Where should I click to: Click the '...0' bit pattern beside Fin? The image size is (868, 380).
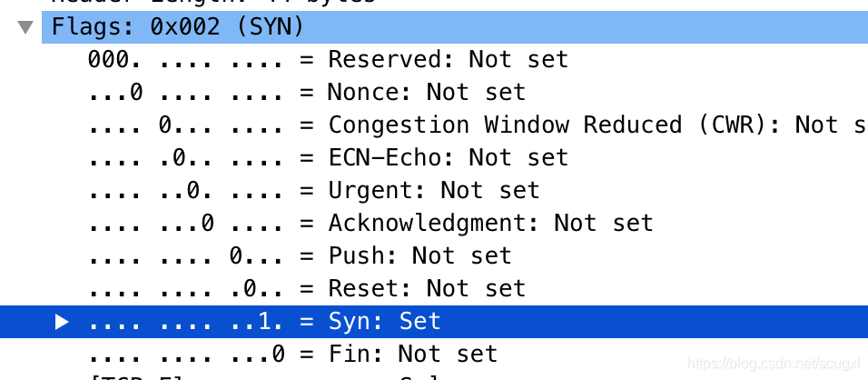pos(257,354)
